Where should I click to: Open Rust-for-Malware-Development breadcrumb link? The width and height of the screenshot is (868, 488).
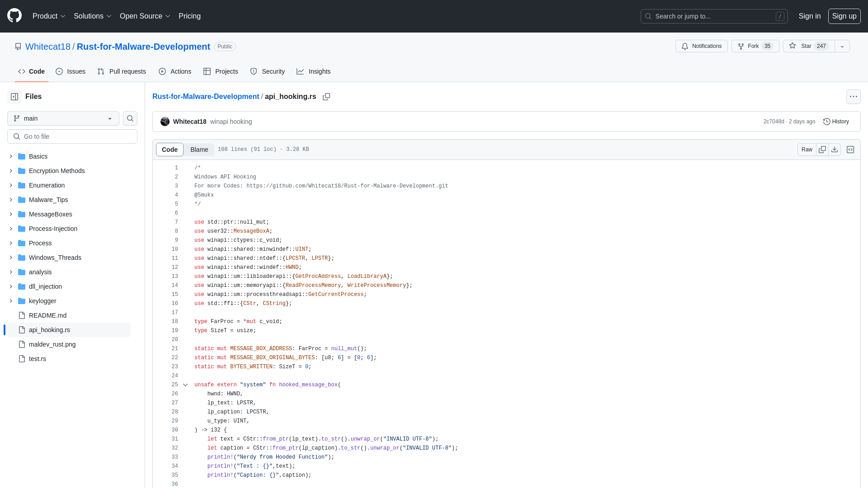click(x=206, y=97)
